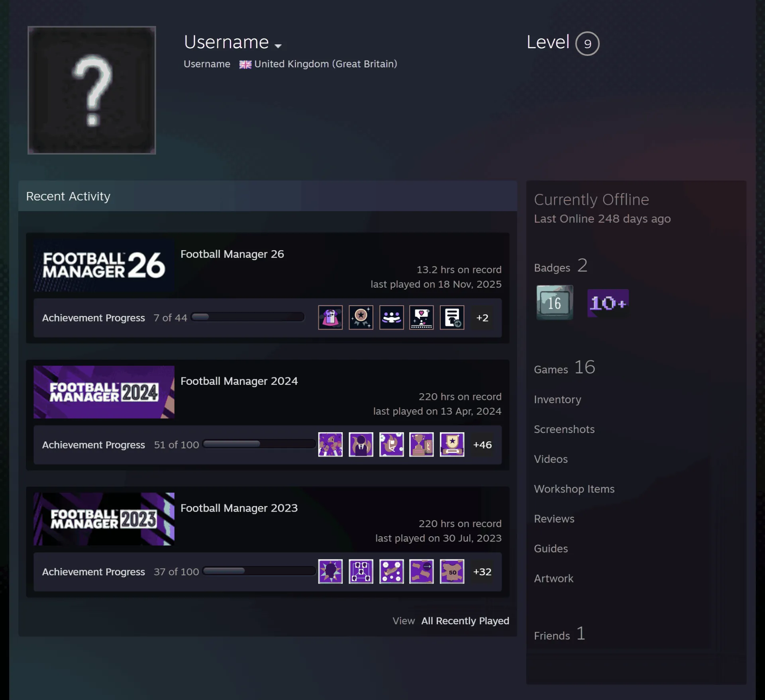This screenshot has height=700, width=765.
Task: Open the Football Manager 2024 title link
Action: tap(239, 381)
